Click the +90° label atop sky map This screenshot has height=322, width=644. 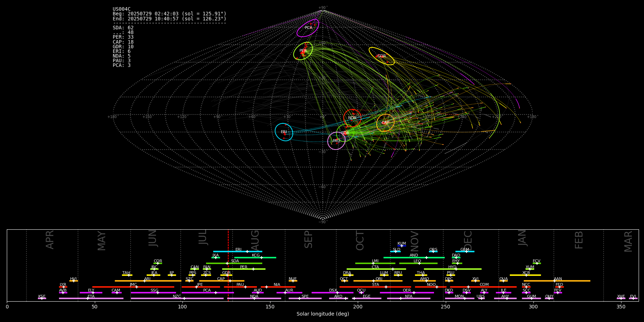click(x=323, y=8)
